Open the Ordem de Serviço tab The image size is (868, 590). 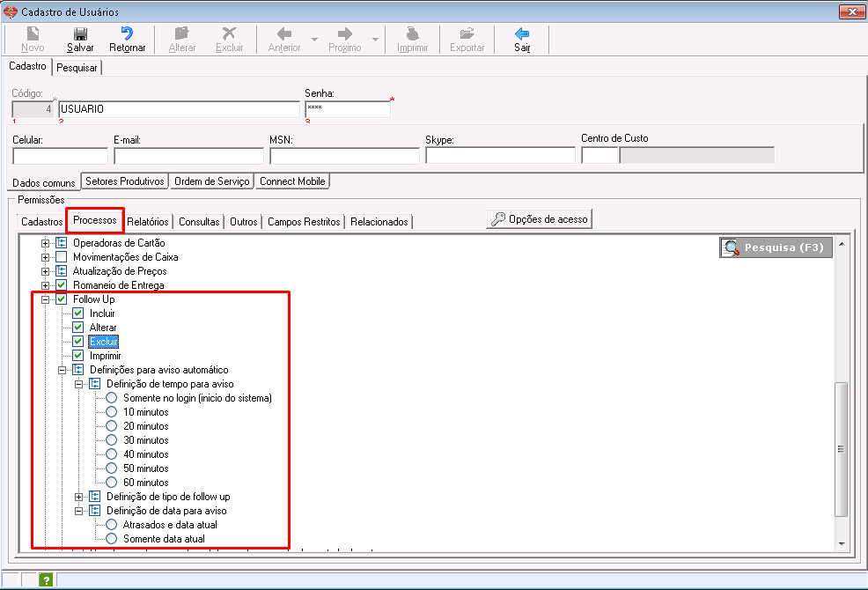point(211,181)
